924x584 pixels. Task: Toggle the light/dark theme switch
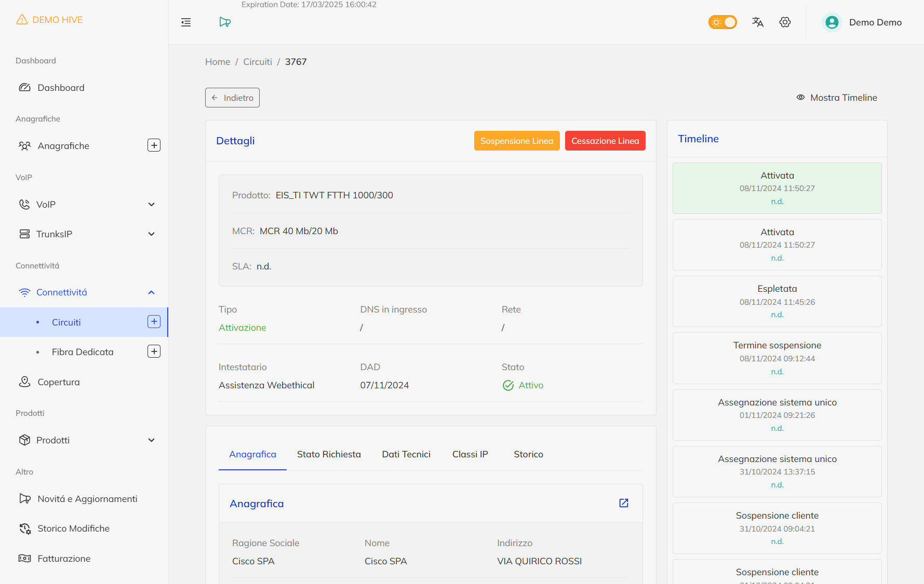[722, 22]
